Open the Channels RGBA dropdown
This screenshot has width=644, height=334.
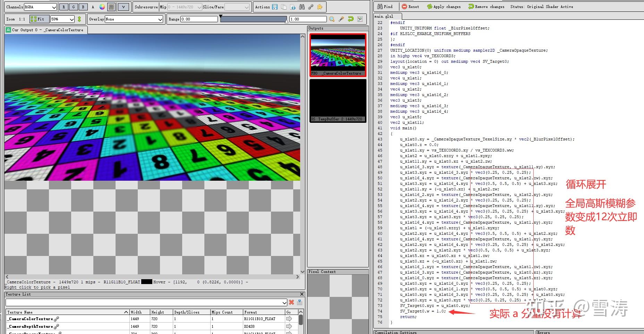pos(40,7)
